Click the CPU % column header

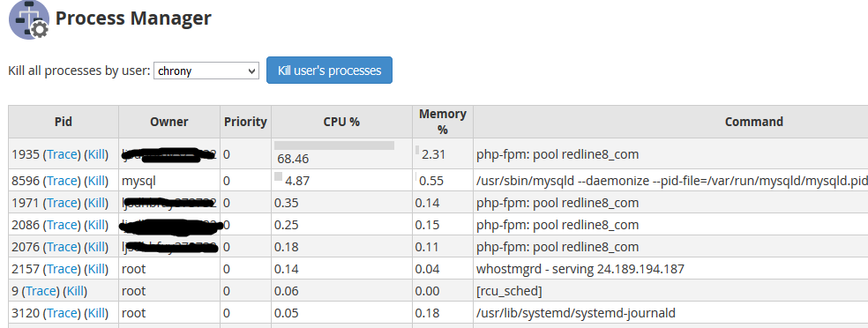pos(341,122)
